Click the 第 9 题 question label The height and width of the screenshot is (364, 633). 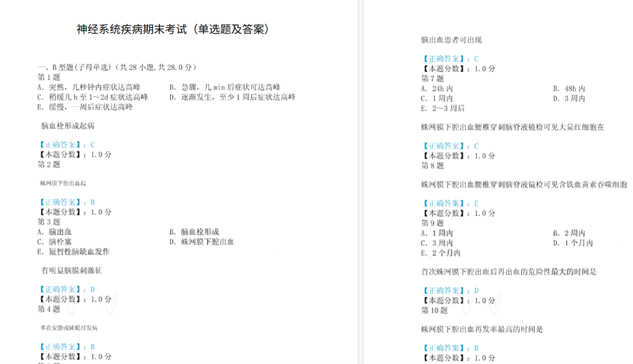tap(432, 223)
